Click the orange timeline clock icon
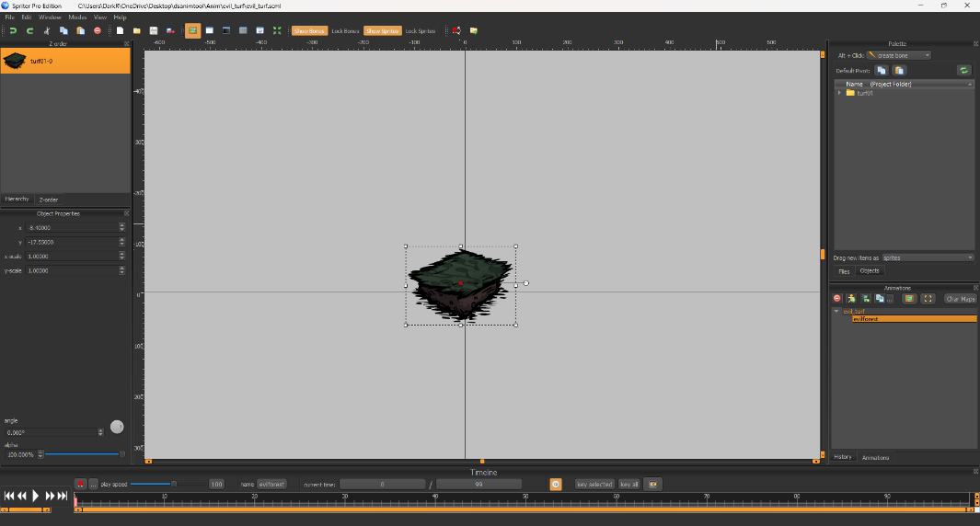Screen dimensions: 980x526 tap(556, 484)
